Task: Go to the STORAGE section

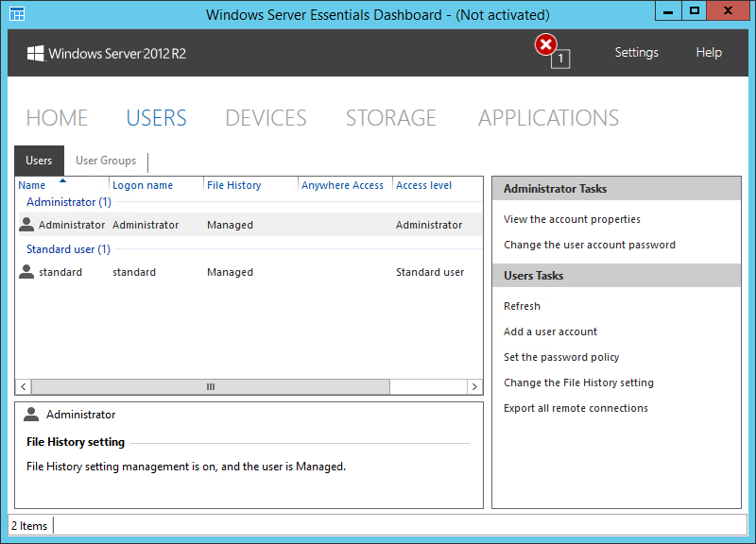Action: click(x=390, y=118)
